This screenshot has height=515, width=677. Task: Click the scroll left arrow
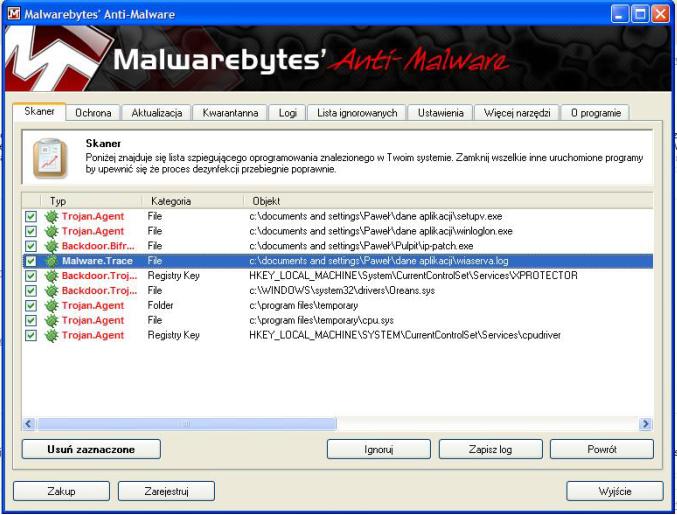(29, 424)
